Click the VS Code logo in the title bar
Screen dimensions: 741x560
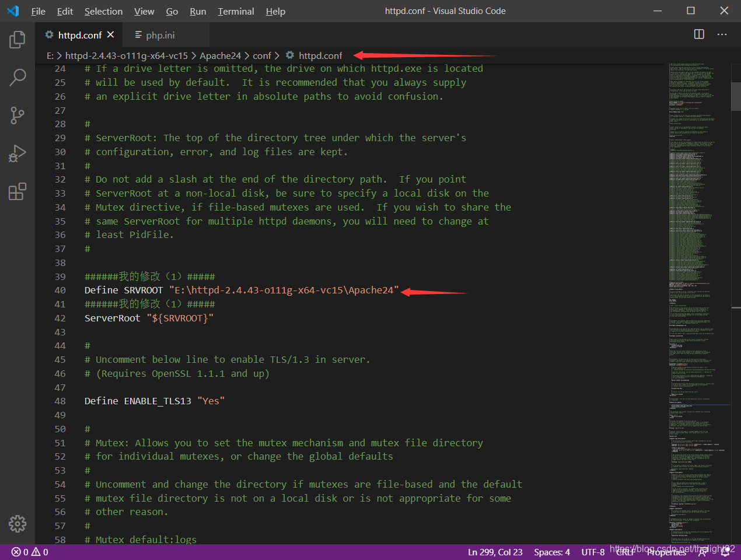[x=13, y=11]
